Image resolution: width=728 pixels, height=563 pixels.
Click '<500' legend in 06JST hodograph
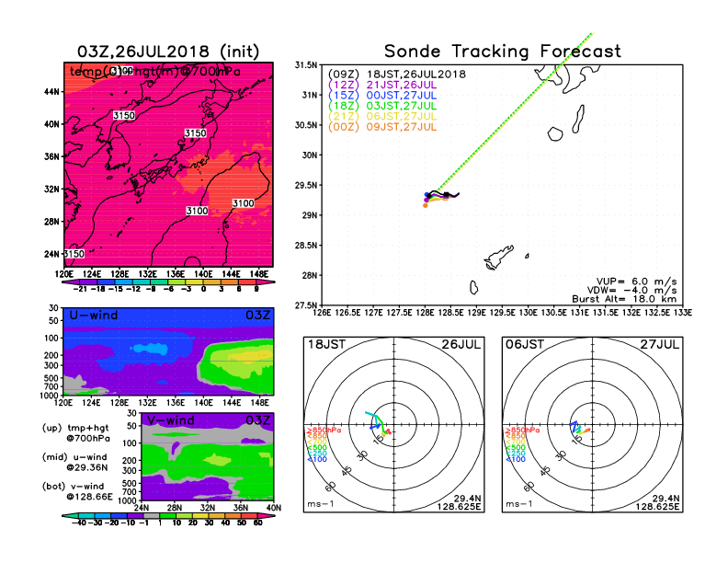(516, 448)
